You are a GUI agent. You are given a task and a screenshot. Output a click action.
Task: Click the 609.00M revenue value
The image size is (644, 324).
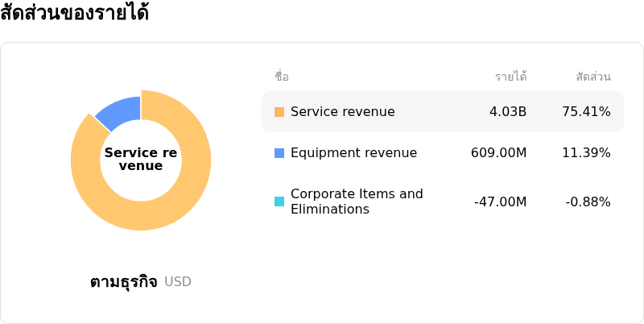[x=499, y=153]
